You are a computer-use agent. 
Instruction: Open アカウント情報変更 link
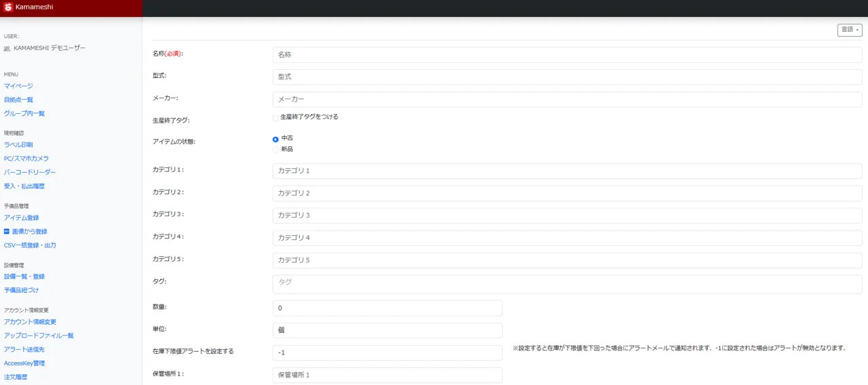tap(30, 322)
